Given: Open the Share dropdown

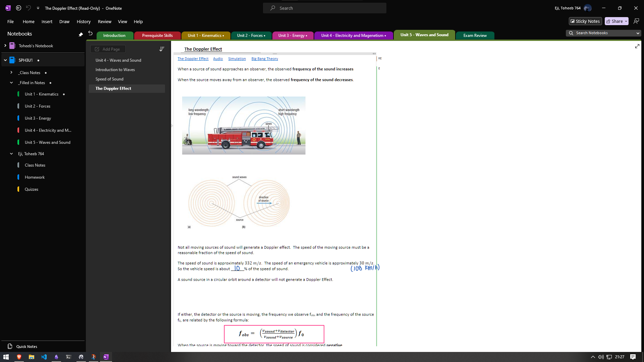Looking at the screenshot, I should click(x=616, y=21).
